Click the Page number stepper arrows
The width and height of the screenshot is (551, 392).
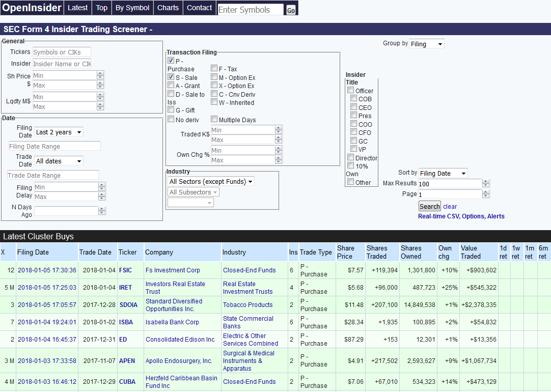coord(486,194)
